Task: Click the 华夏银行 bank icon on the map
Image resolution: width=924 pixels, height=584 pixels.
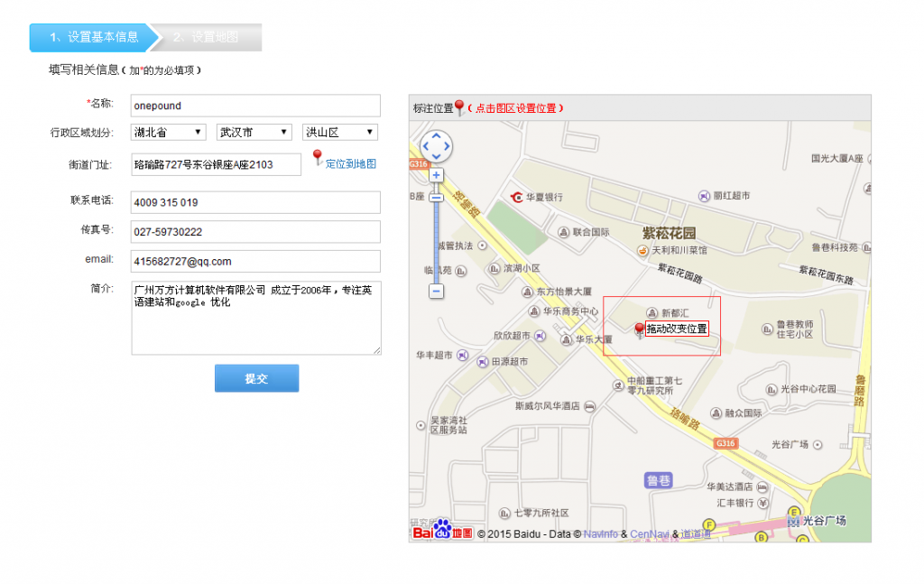Action: click(x=517, y=197)
